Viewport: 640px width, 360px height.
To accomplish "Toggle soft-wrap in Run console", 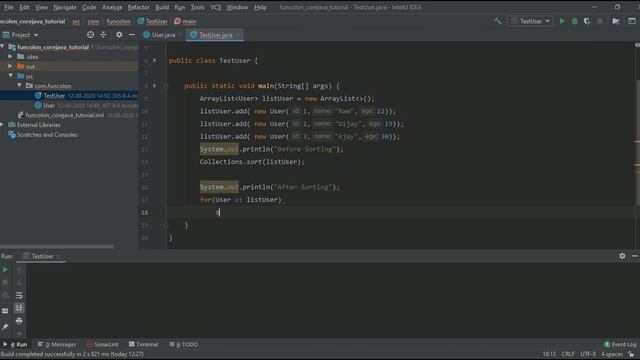I will point(19,295).
